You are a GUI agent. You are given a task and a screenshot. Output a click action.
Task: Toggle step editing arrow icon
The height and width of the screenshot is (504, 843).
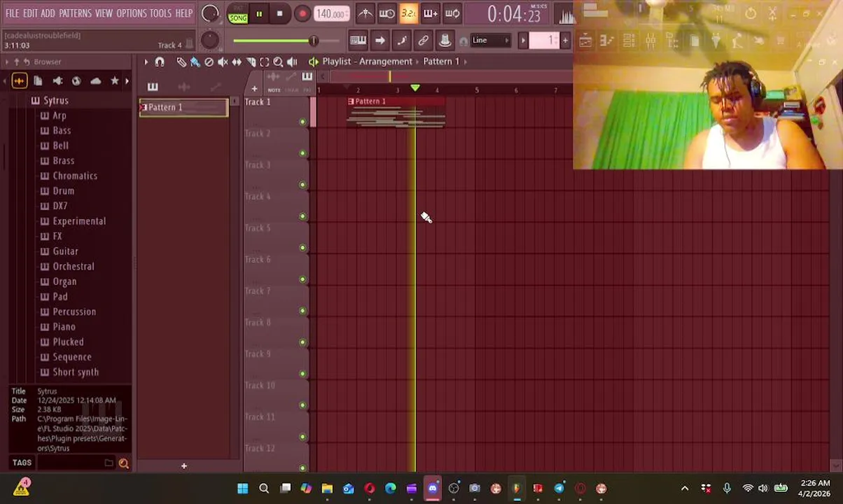[x=379, y=41]
